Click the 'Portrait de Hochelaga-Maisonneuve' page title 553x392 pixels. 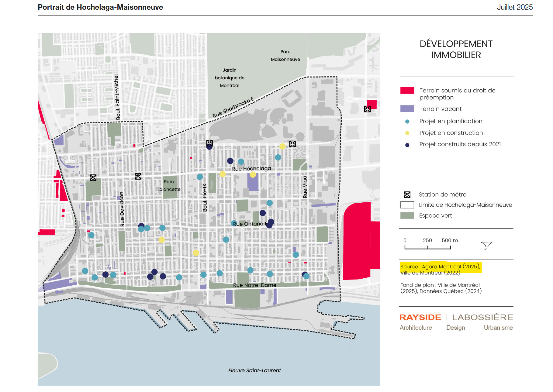100,7
